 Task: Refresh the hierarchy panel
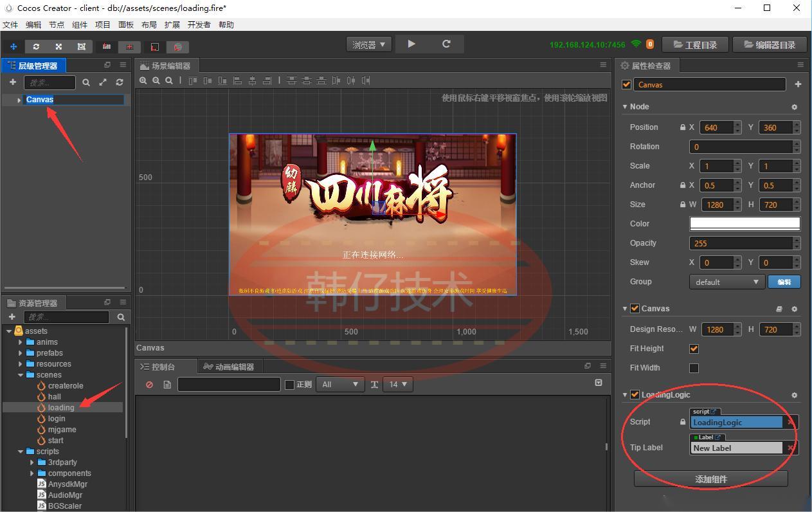click(120, 82)
